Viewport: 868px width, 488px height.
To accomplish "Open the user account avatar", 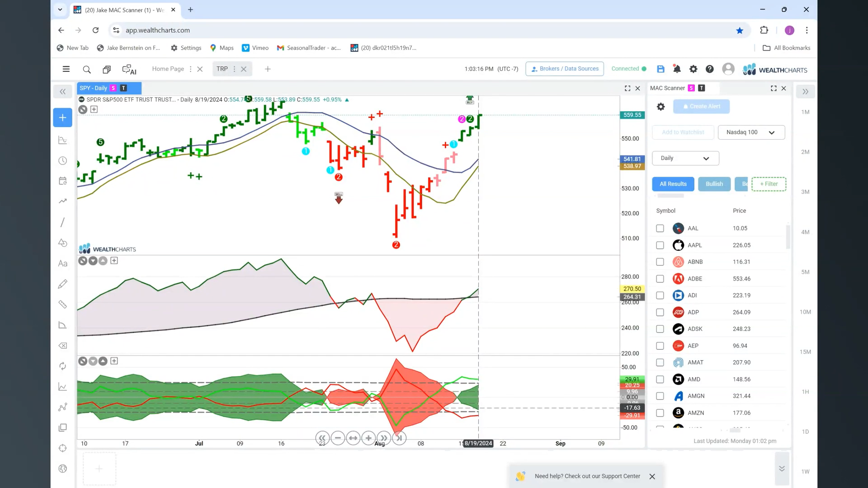I will coord(728,69).
